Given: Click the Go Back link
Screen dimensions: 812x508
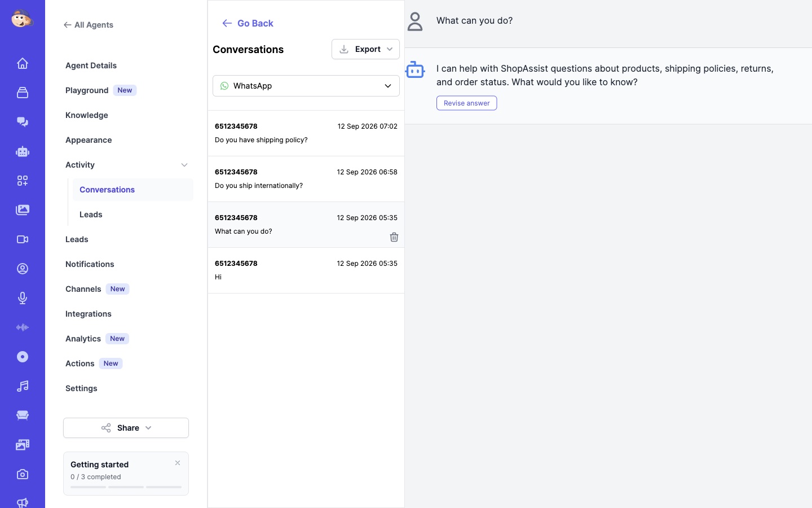Looking at the screenshot, I should [x=248, y=23].
